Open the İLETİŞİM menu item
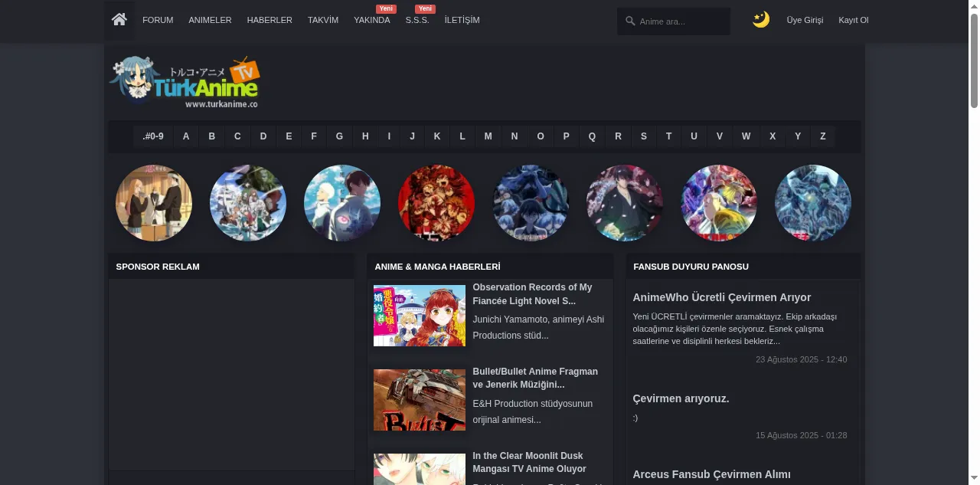Viewport: 980px width, 485px height. 462,20
